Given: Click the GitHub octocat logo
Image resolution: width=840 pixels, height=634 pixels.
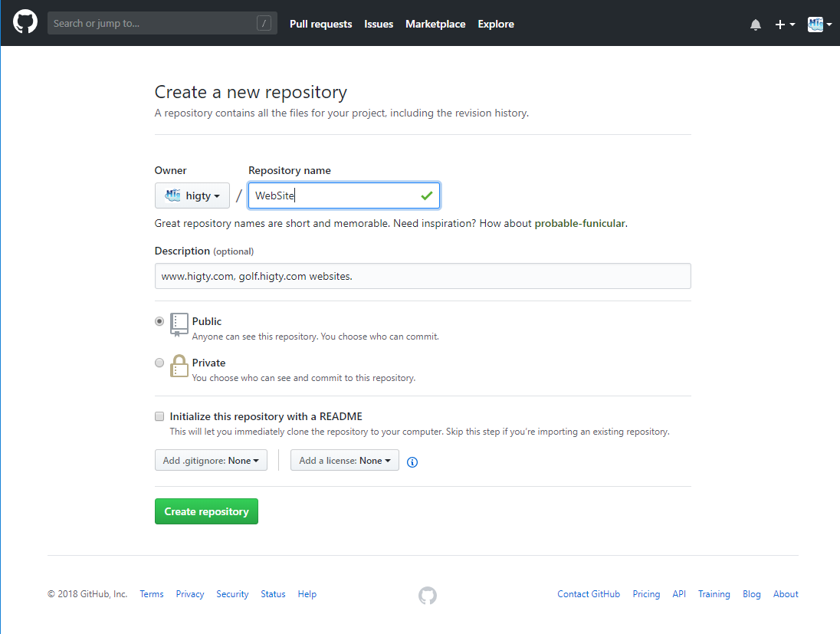Looking at the screenshot, I should coord(25,22).
